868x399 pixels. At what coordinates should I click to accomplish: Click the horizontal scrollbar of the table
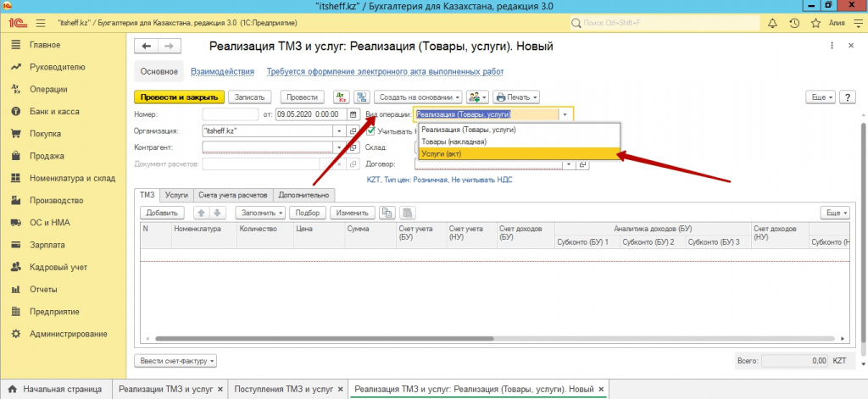click(x=325, y=338)
